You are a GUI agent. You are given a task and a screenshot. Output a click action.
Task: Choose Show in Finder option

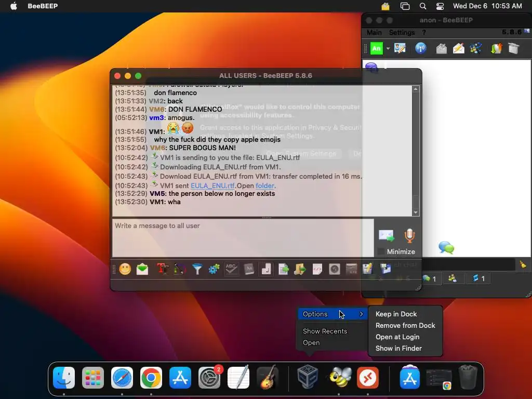point(398,349)
